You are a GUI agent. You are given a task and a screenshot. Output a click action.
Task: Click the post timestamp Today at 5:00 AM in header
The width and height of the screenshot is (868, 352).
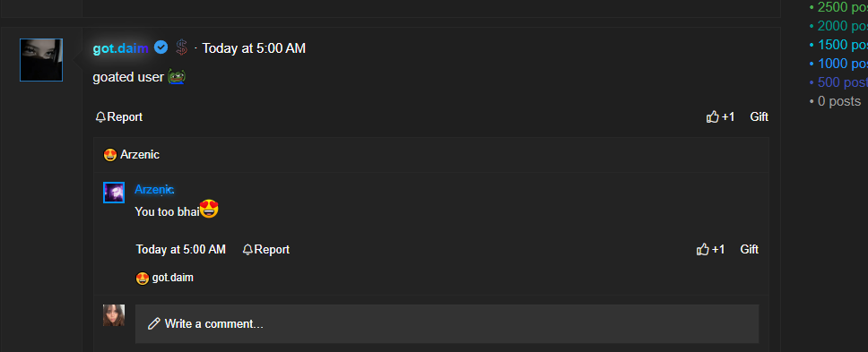click(254, 48)
